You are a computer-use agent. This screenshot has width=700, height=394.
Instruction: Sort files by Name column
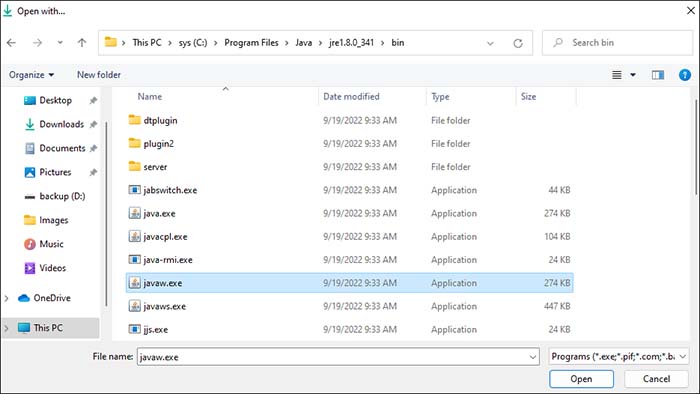(x=150, y=97)
